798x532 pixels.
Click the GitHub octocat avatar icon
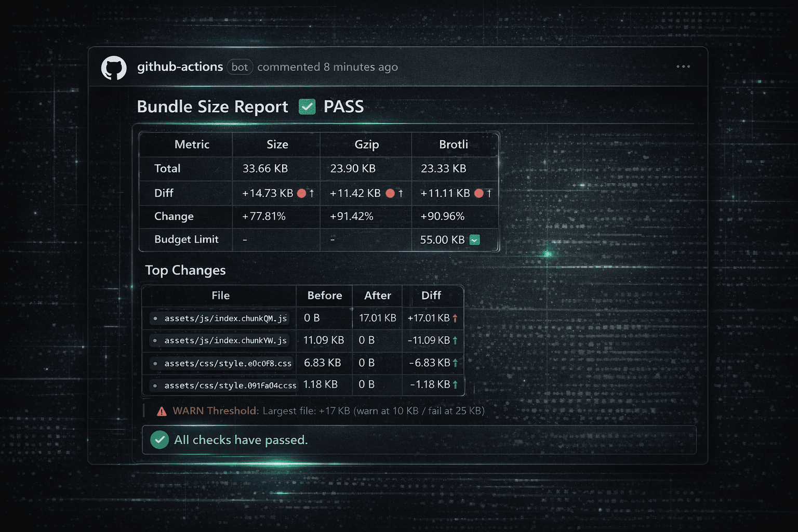click(x=114, y=68)
